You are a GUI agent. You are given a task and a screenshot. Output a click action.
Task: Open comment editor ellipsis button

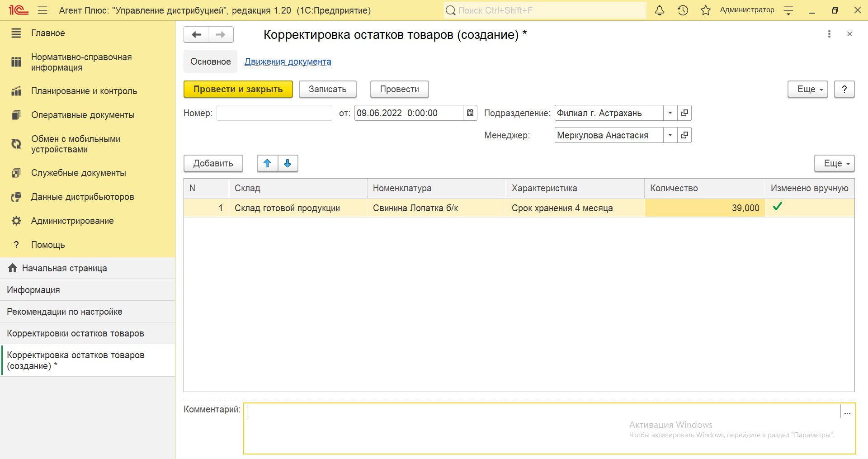(847, 412)
